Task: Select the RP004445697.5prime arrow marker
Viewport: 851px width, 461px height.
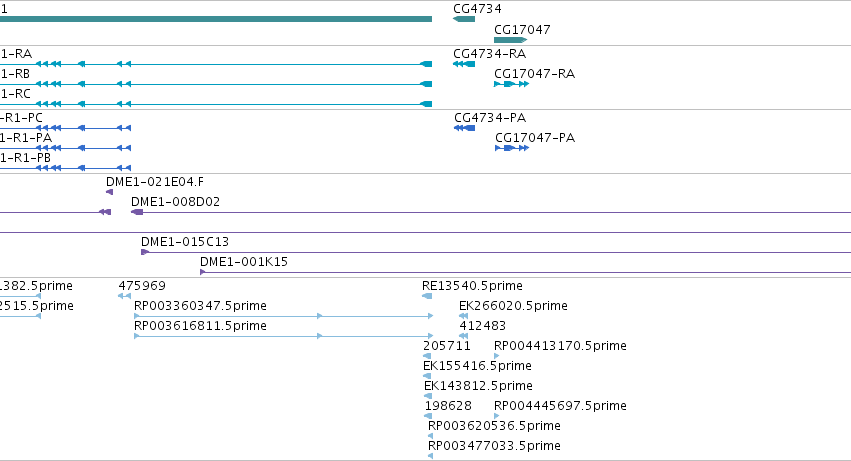Action: click(497, 416)
